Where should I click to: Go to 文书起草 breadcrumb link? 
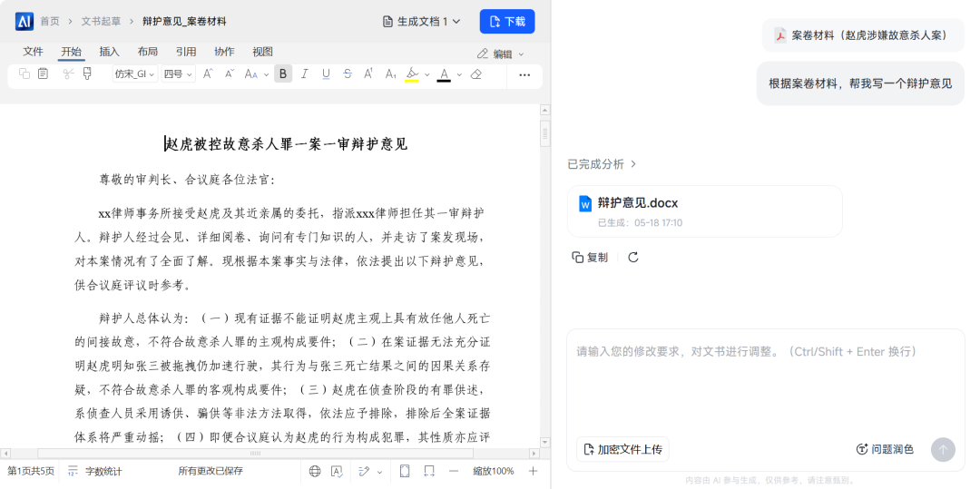tap(102, 21)
